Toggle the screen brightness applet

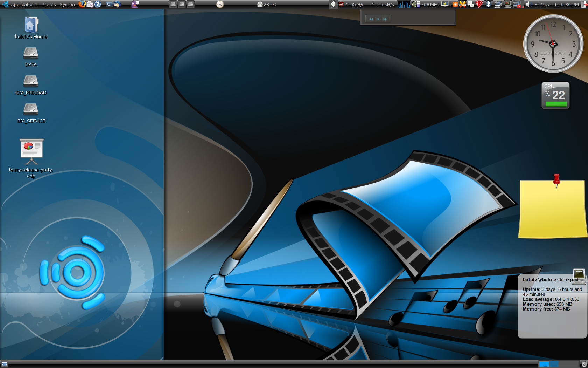[x=333, y=4]
